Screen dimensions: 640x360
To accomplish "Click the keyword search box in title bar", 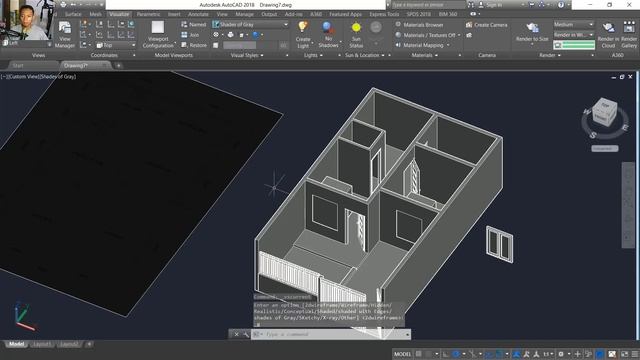I will coord(429,5).
